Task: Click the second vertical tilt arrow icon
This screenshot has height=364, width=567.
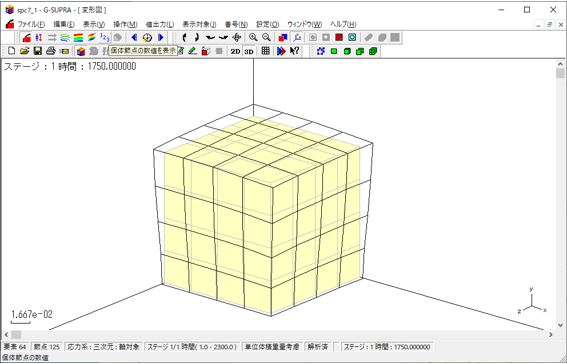Action: click(x=223, y=38)
